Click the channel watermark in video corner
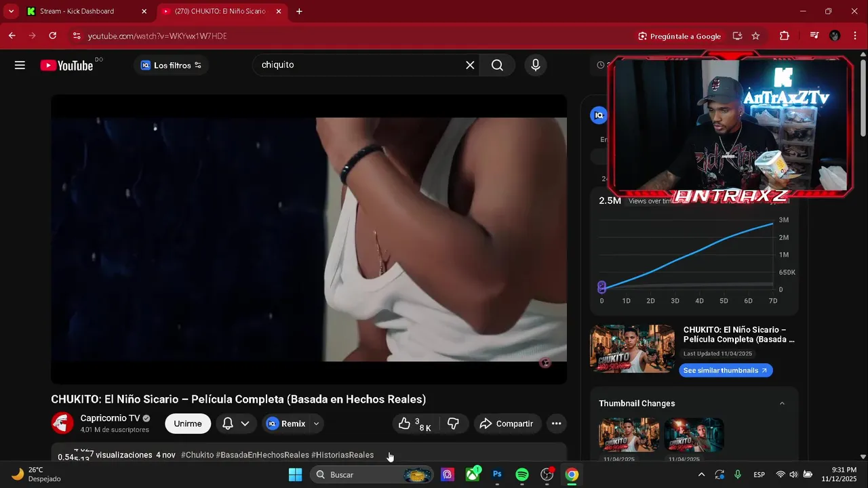 [545, 363]
